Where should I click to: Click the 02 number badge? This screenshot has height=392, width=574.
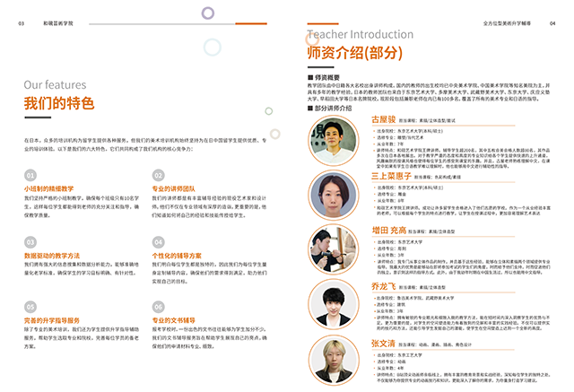(x=158, y=175)
